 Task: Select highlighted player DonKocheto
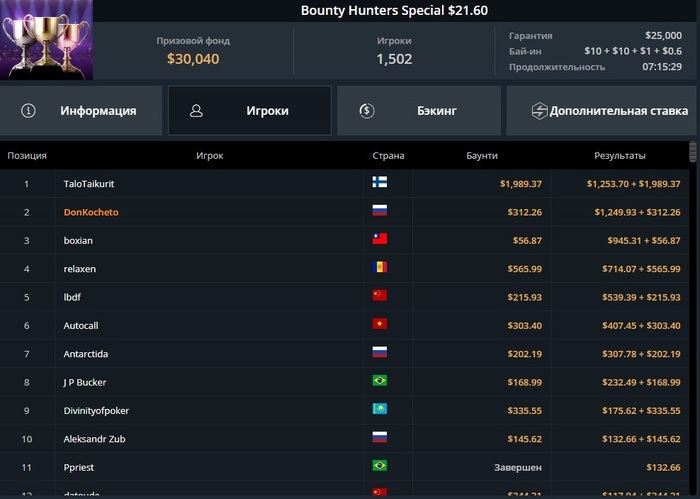(x=91, y=212)
